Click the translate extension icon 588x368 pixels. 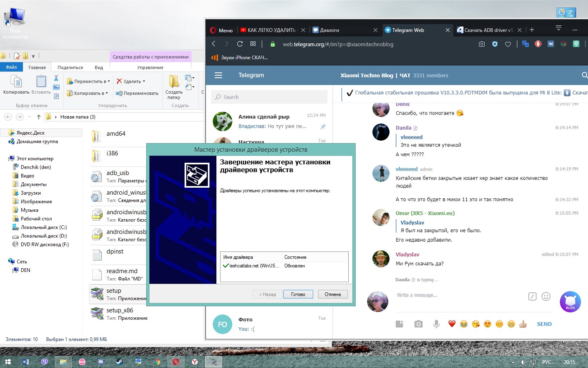point(526,44)
